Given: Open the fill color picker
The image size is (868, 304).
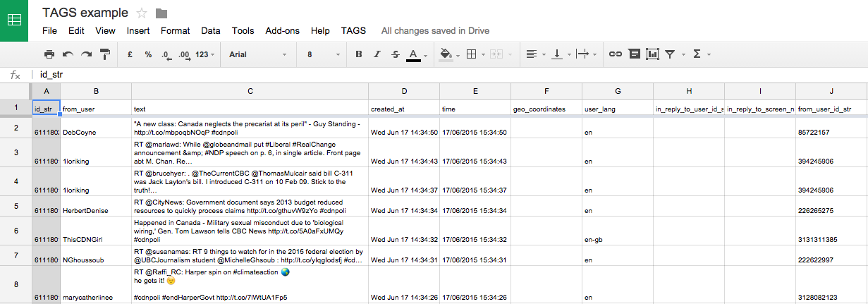Looking at the screenshot, I should pyautogui.click(x=449, y=54).
